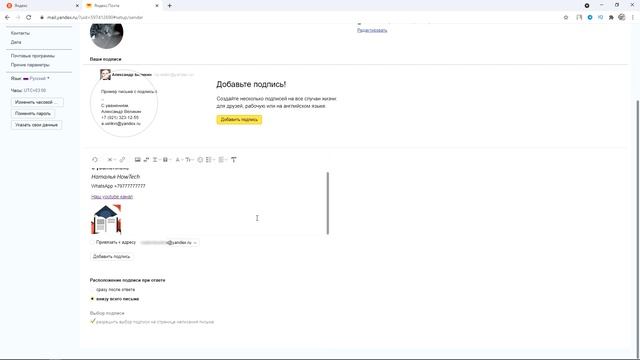Screen dimensions: 640x360
Task: Click the X-shaped icon in editor toolbar
Action: point(110,160)
